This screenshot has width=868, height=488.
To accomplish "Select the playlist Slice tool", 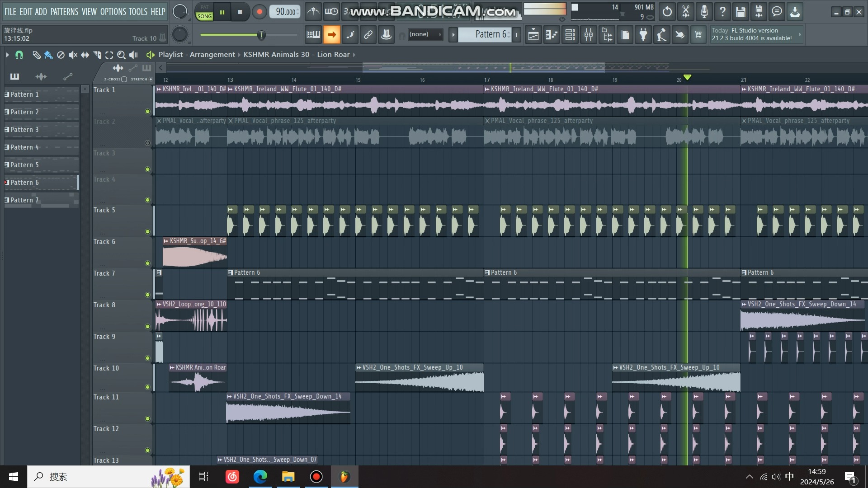I will point(97,55).
